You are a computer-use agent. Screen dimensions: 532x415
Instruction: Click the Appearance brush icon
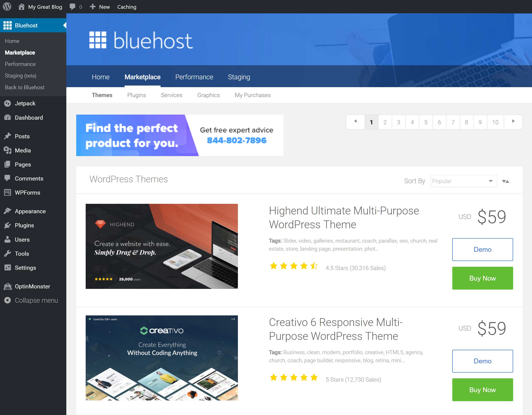pyautogui.click(x=8, y=211)
